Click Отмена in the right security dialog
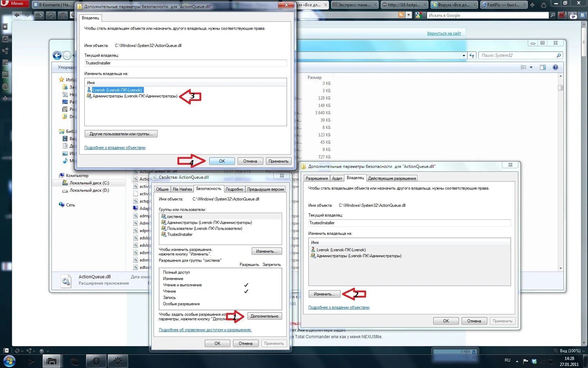This screenshot has width=588, height=368. point(474,321)
